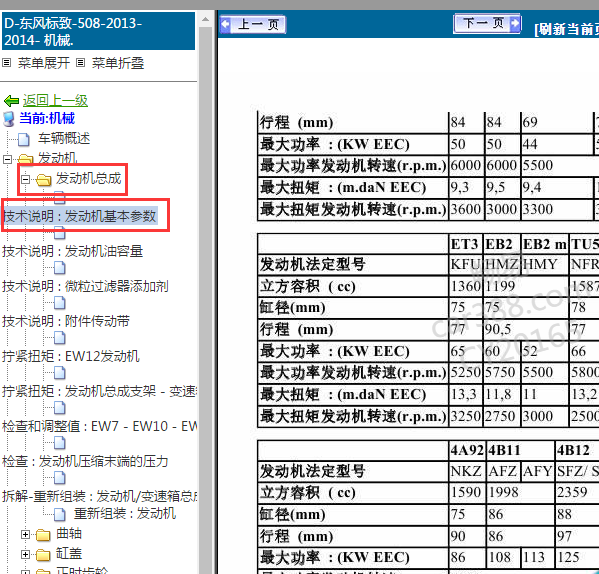Image resolution: width=599 pixels, height=574 pixels.
Task: Click the ET3 column header
Action: (x=465, y=244)
